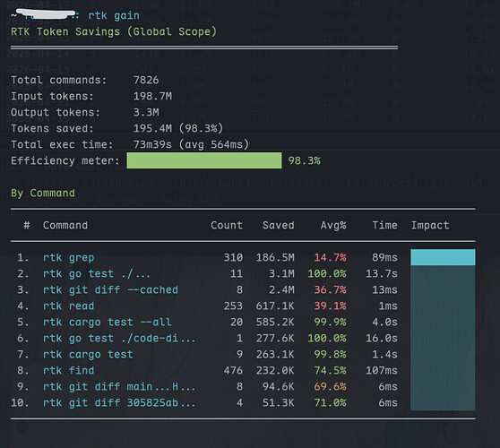Click the bright cyan impact bar for grep
This screenshot has height=448, width=500.
[x=443, y=257]
